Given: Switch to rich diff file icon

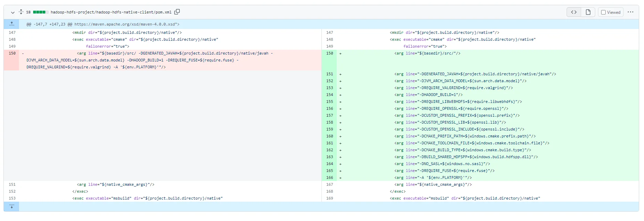Looking at the screenshot, I should coord(588,12).
